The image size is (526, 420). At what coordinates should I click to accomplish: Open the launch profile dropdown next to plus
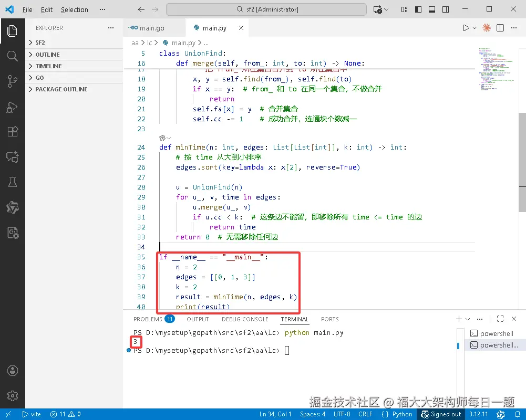point(468,319)
